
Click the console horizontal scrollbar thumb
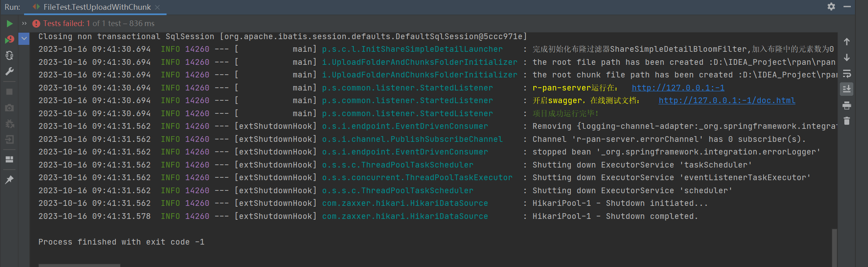(x=80, y=265)
